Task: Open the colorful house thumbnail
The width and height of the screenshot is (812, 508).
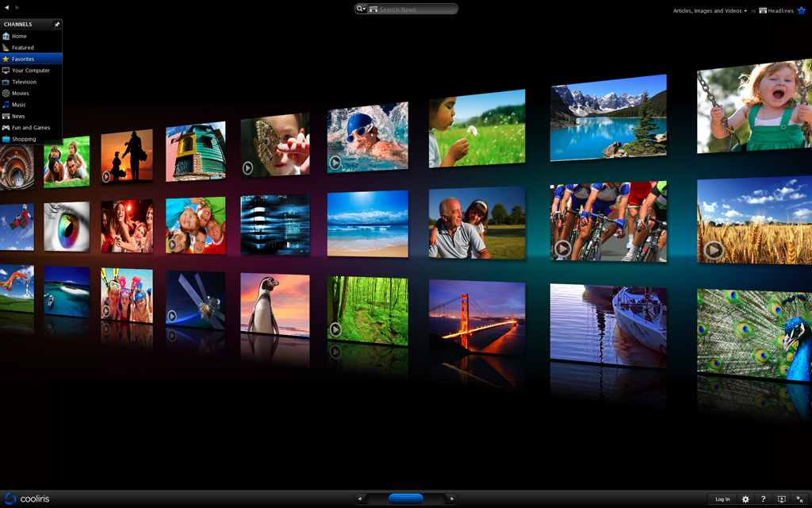Action: (196, 152)
